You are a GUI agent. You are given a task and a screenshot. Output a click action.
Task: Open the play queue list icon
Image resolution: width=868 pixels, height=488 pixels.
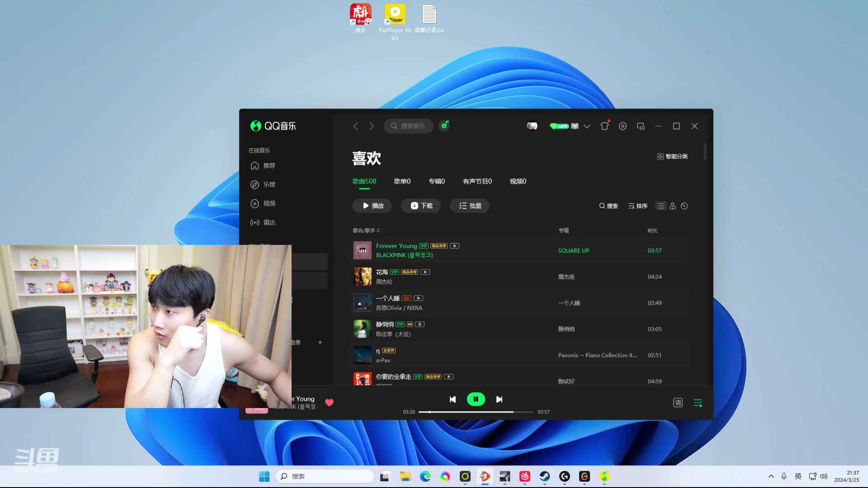[698, 403]
